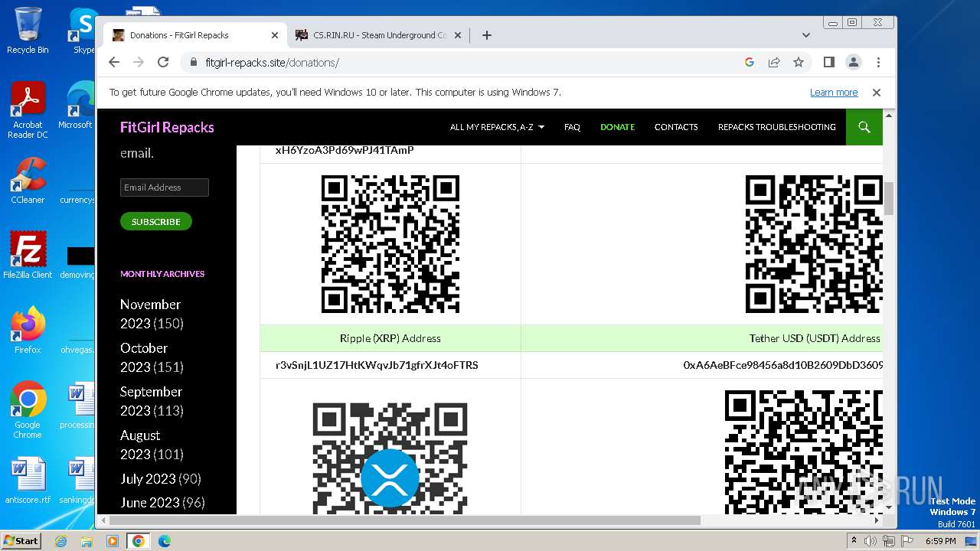Click the taskbar clock showing 6:59 PM
The width and height of the screenshot is (980, 551).
coord(941,541)
